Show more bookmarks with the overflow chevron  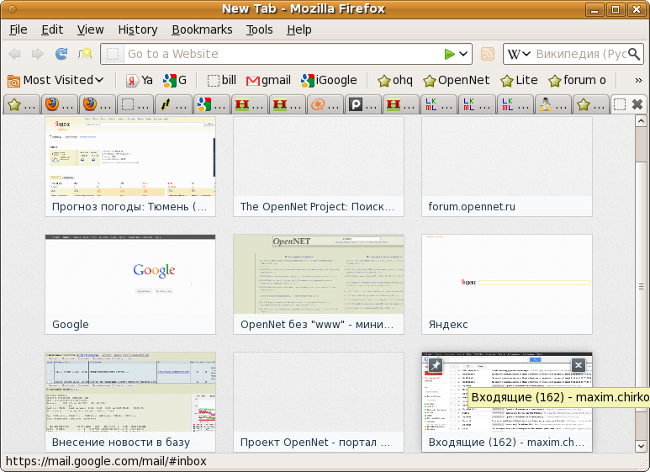point(638,80)
